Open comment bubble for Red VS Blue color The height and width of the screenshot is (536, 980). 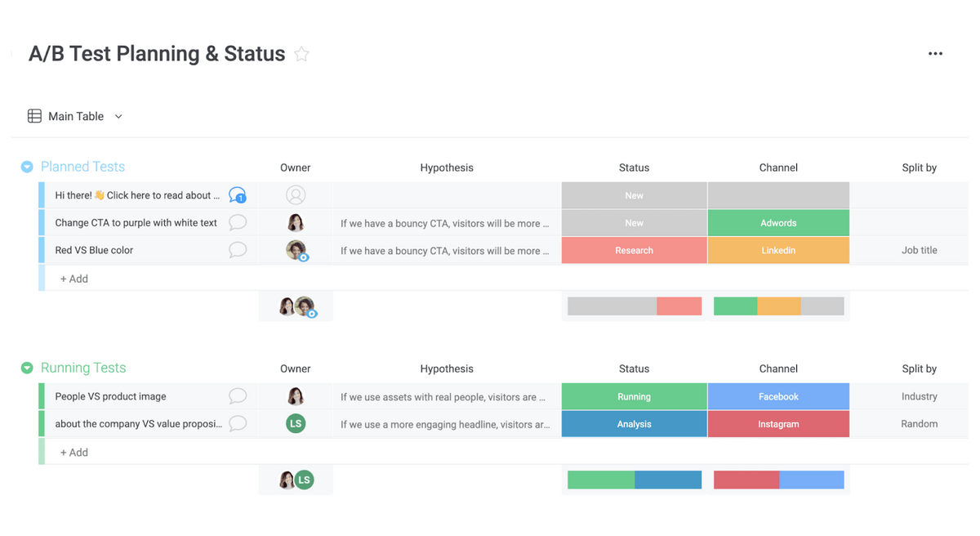tap(238, 250)
